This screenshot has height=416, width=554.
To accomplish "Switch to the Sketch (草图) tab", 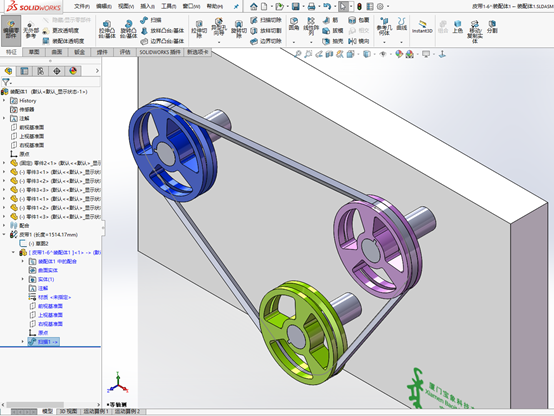I will 34,52.
